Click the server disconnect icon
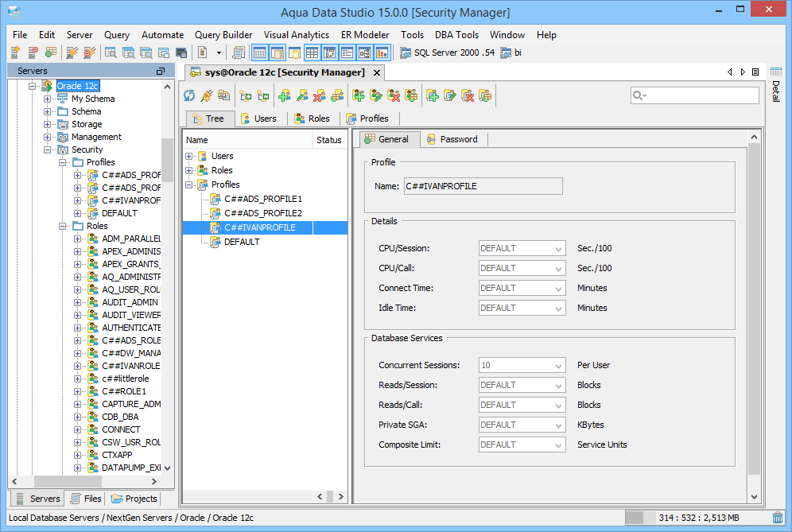The width and height of the screenshot is (792, 532). 89,52
